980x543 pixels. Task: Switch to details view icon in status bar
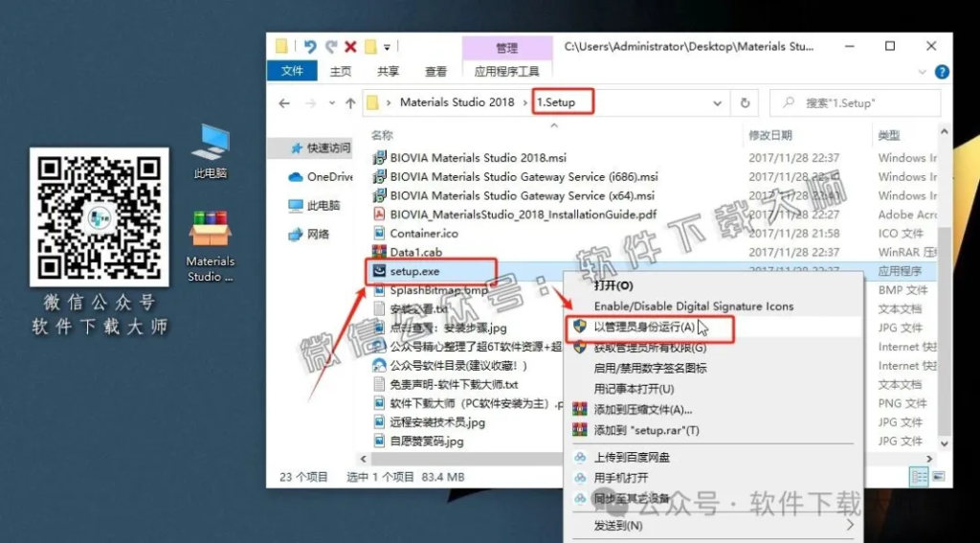click(920, 477)
